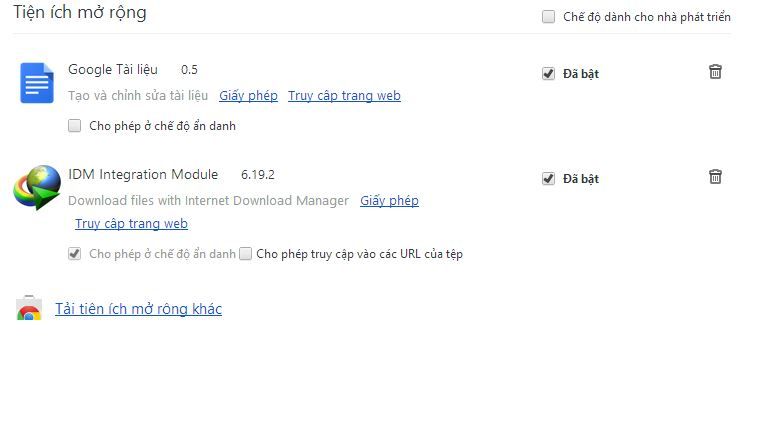
Task: Delete IDM Integration Module using the trash icon
Action: click(x=715, y=177)
